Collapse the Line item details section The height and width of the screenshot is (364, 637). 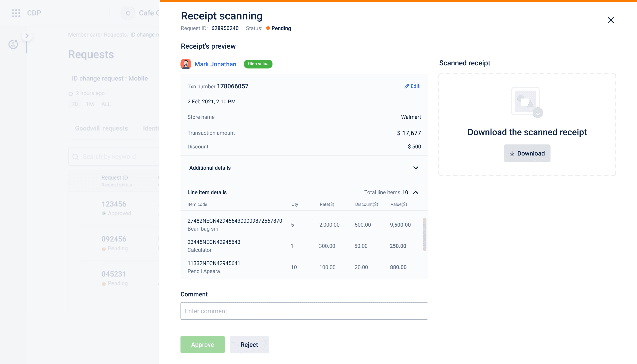point(416,192)
